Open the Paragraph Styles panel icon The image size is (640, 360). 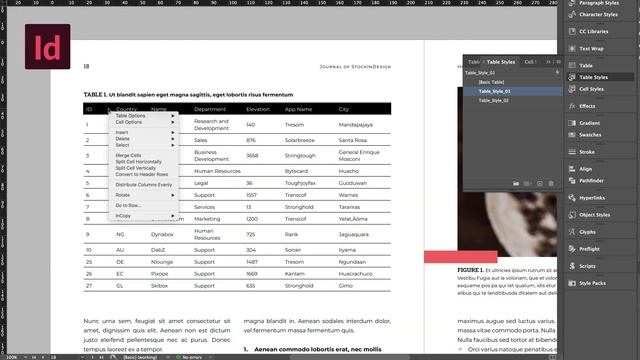click(x=572, y=3)
